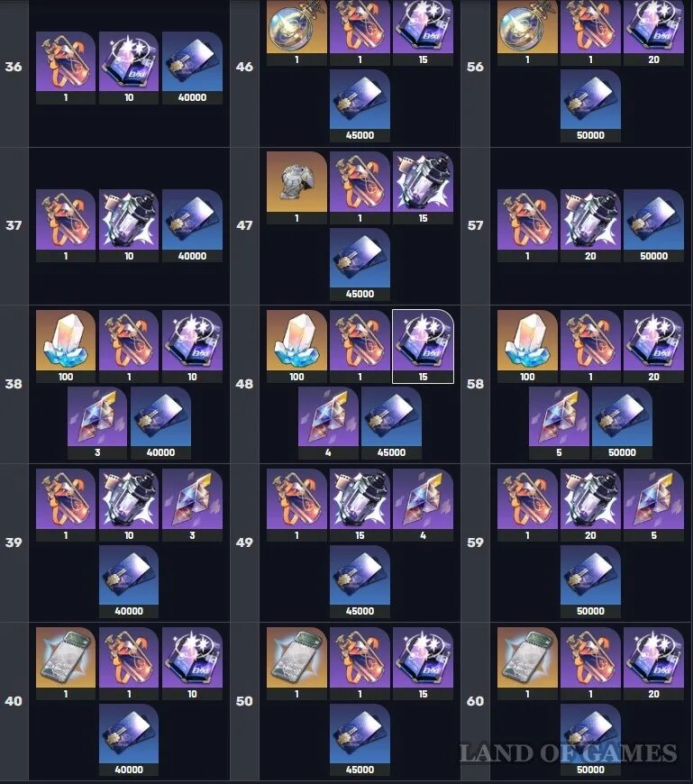
Task: Select the prism shard reward showing 3 in level 39
Action: point(192,506)
